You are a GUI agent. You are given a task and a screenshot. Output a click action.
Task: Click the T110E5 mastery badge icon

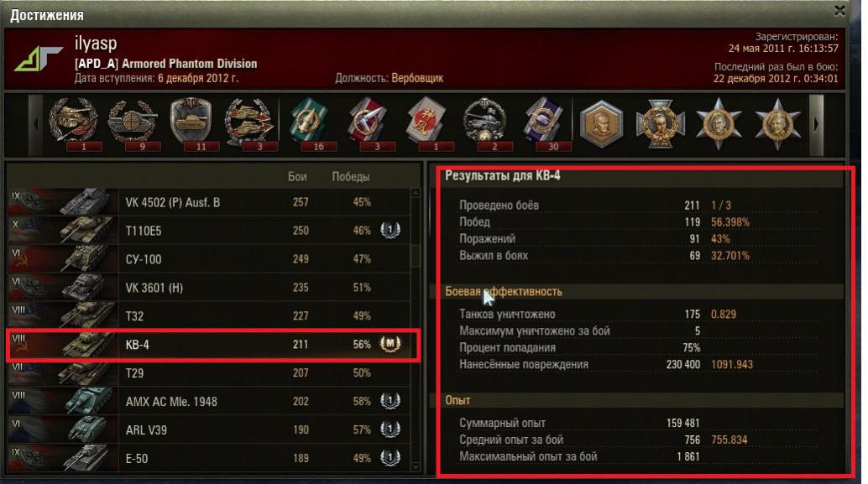click(x=390, y=230)
